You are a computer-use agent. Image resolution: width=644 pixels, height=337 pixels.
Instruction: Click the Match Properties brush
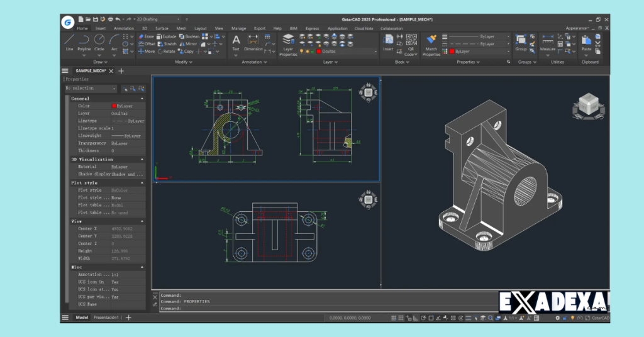click(x=431, y=45)
